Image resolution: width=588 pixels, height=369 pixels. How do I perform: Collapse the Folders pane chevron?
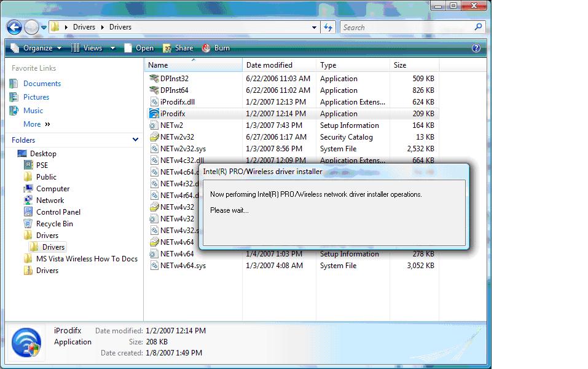click(135, 140)
